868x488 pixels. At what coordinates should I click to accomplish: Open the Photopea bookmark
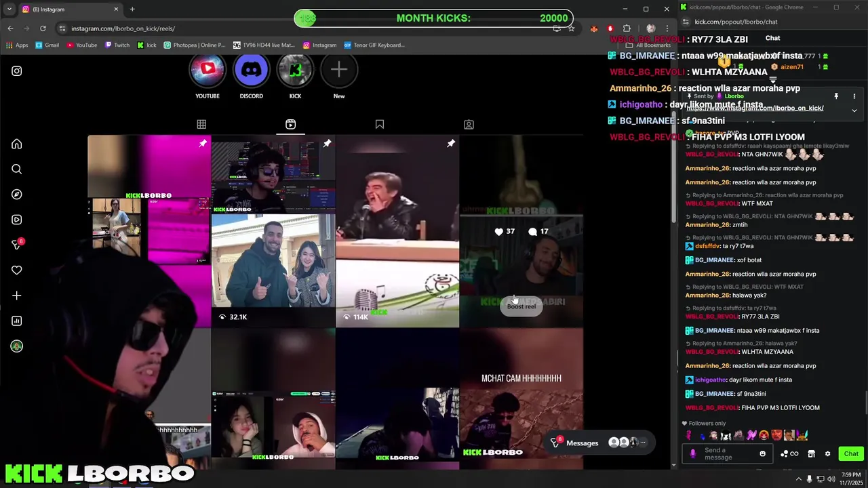coord(195,45)
